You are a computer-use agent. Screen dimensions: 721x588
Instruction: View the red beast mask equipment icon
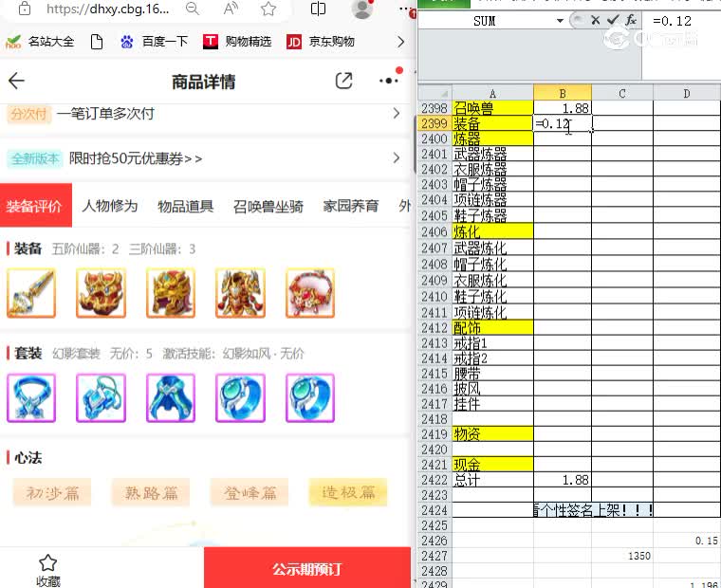pos(102,293)
